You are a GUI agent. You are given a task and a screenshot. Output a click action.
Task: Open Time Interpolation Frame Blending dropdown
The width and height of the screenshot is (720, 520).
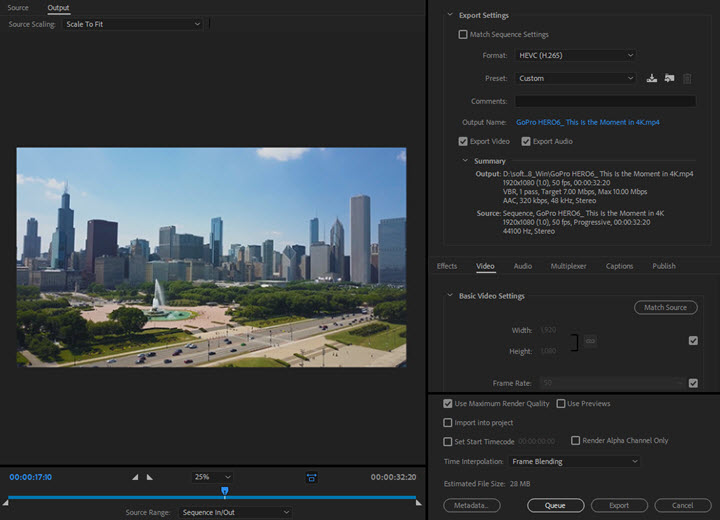(574, 462)
